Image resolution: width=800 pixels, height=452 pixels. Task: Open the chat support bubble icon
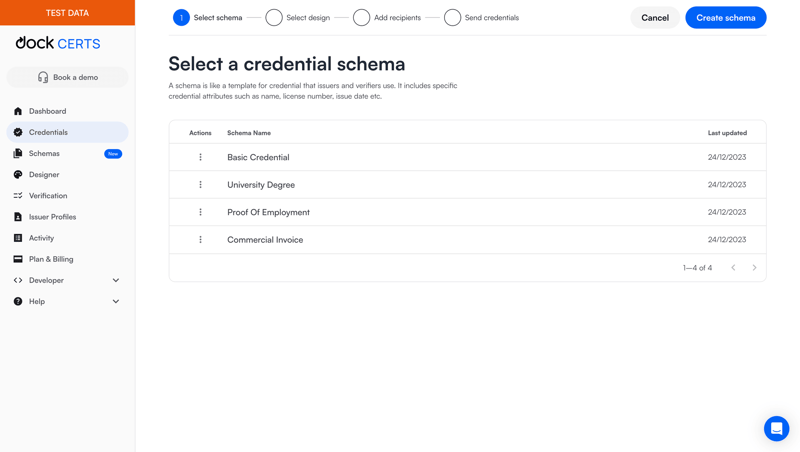point(776,428)
